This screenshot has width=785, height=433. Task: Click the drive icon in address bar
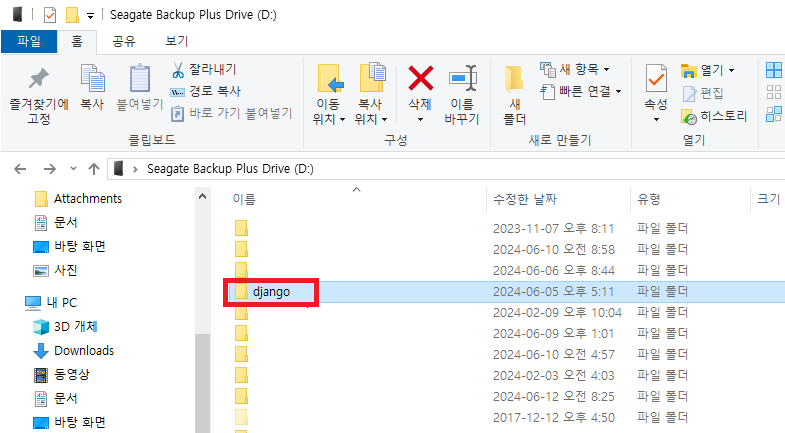pyautogui.click(x=119, y=169)
